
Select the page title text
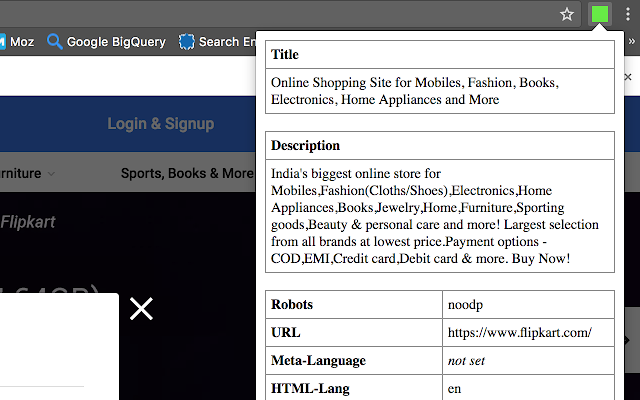point(415,91)
